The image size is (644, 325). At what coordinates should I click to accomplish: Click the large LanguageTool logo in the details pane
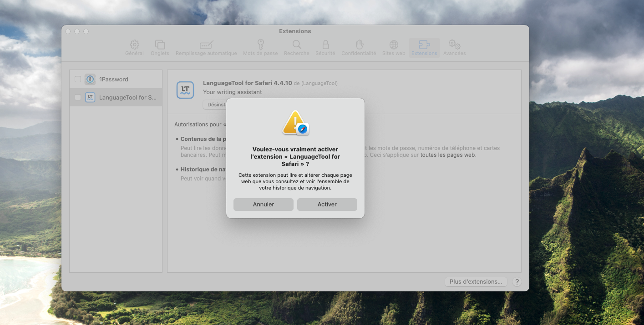(185, 90)
